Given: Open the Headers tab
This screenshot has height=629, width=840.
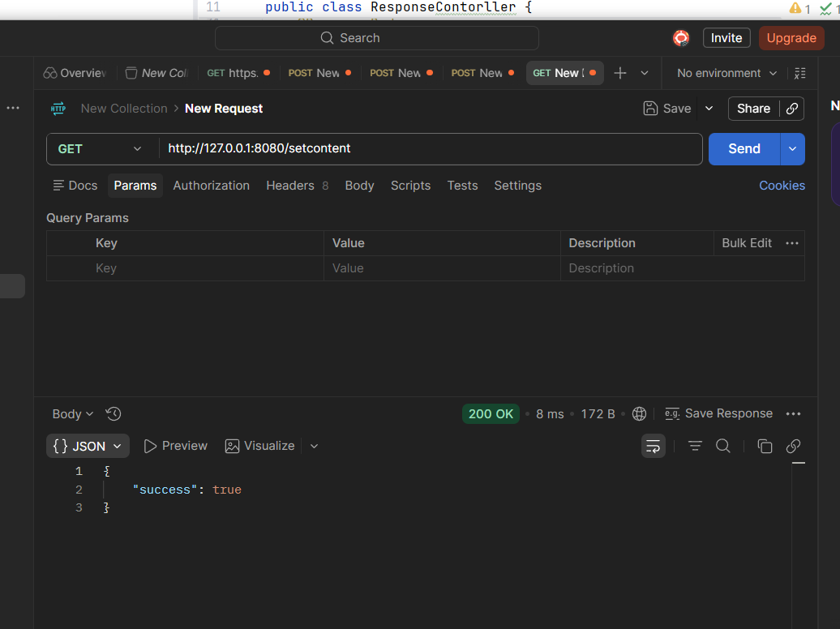Looking at the screenshot, I should click(298, 186).
